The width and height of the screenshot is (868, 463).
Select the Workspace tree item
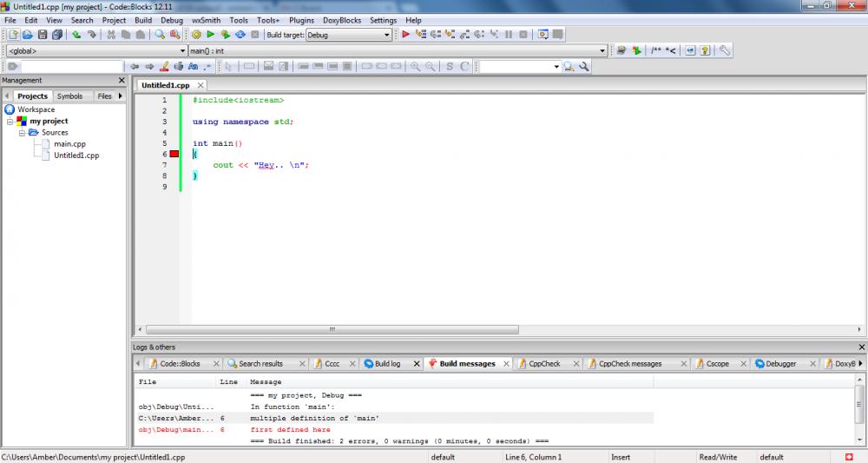36,109
